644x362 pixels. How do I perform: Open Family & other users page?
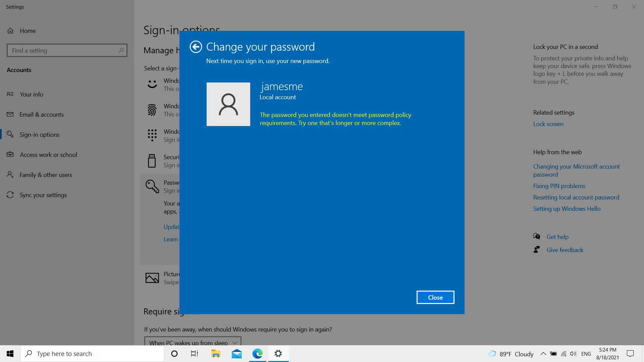click(x=46, y=175)
